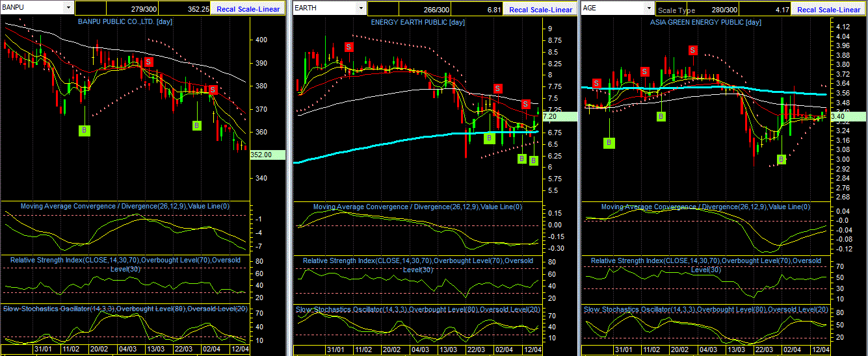Click the 8.75 price axis label on EARTH chart

tap(554, 40)
